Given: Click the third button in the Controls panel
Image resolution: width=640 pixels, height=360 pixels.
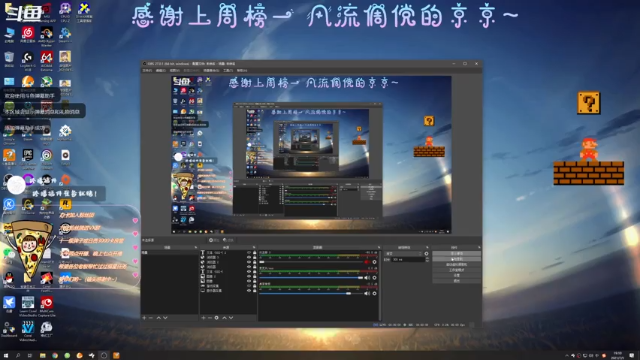Looking at the screenshot, I should [457, 264].
